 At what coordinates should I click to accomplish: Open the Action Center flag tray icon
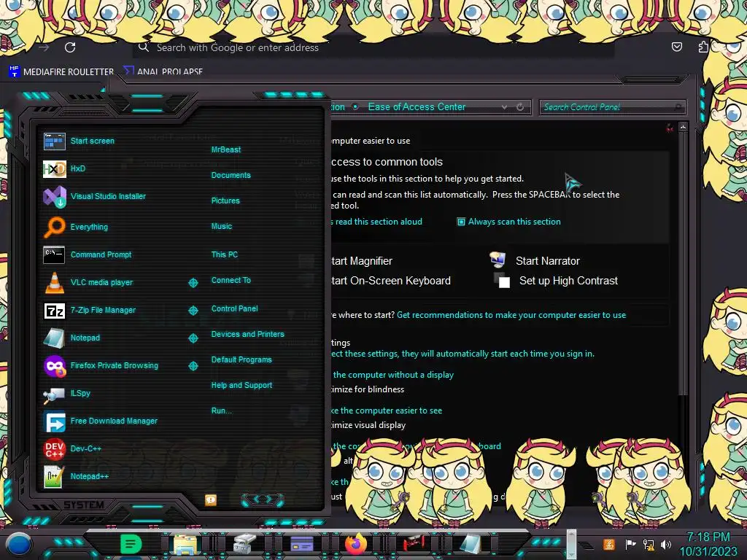point(630,544)
